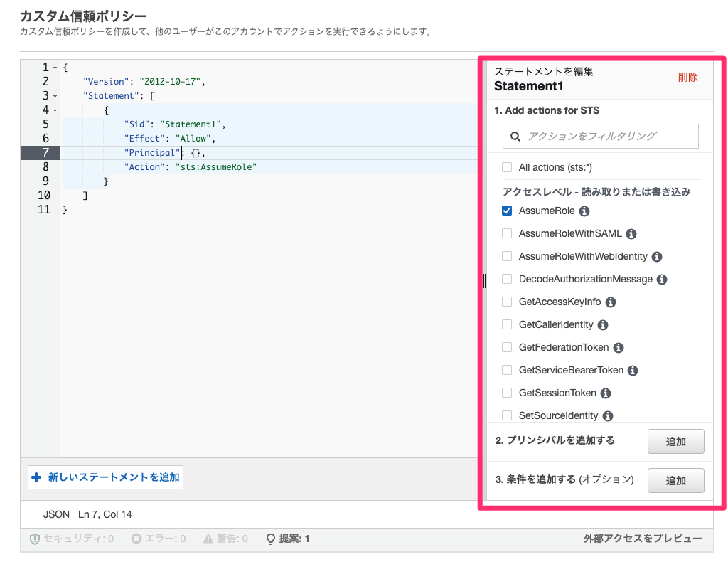
Task: Enable the AssumeRoleWithSAML checkbox
Action: 507,233
